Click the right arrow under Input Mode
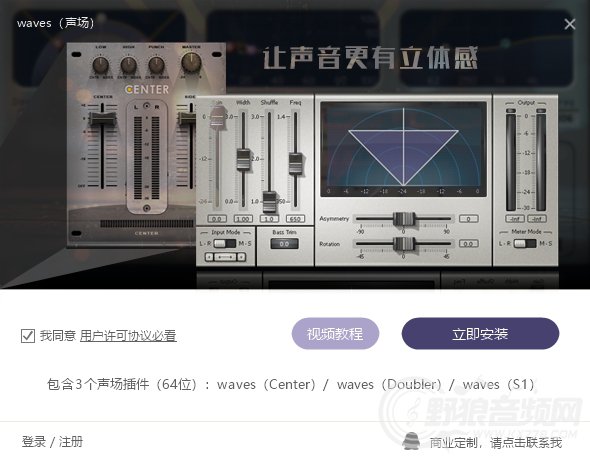 coord(241,257)
